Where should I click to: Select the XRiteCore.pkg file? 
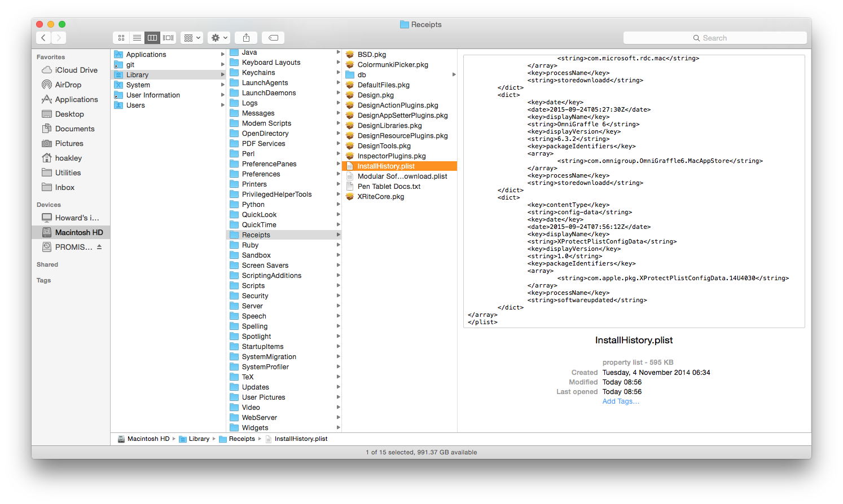click(380, 197)
